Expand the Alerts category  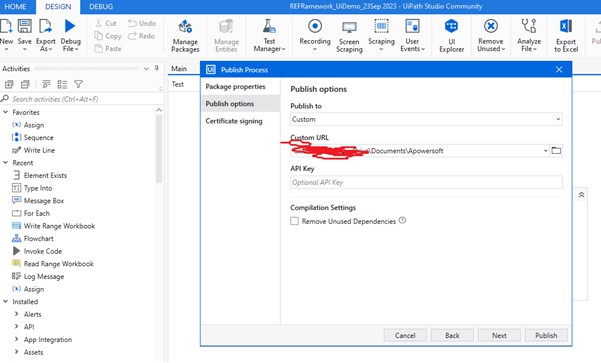click(x=16, y=314)
